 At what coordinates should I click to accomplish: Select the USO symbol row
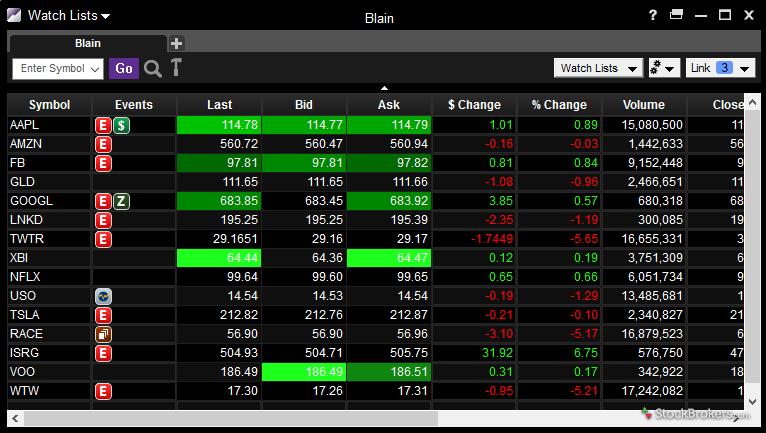pos(376,296)
